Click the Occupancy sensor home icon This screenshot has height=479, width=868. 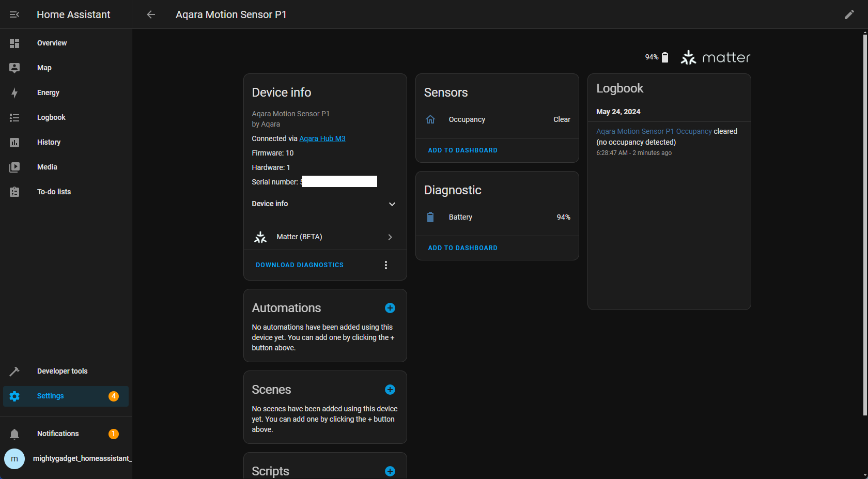pos(430,119)
